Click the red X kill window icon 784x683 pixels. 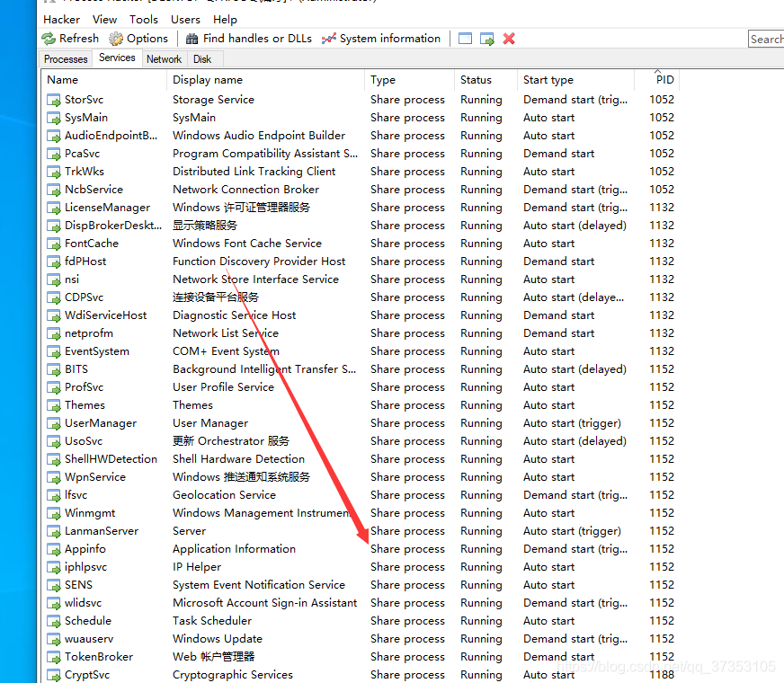point(509,39)
